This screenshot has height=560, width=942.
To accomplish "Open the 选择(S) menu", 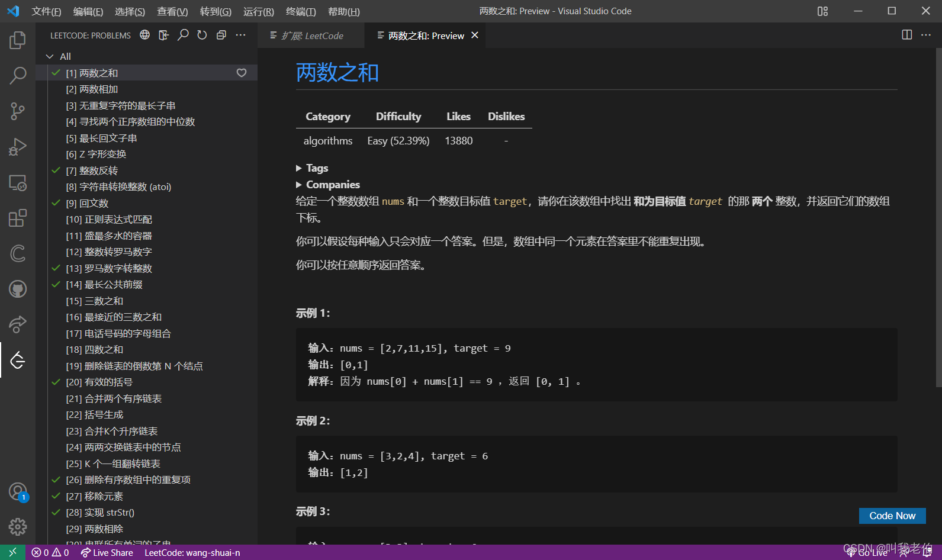I will coord(130,11).
